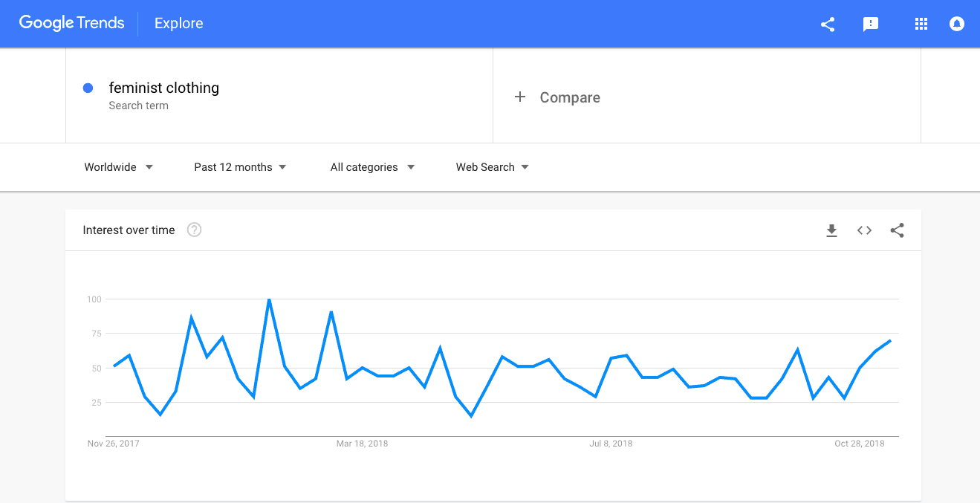Click the share icon in the header bar
Screen dimensions: 980x503
pyautogui.click(x=828, y=24)
